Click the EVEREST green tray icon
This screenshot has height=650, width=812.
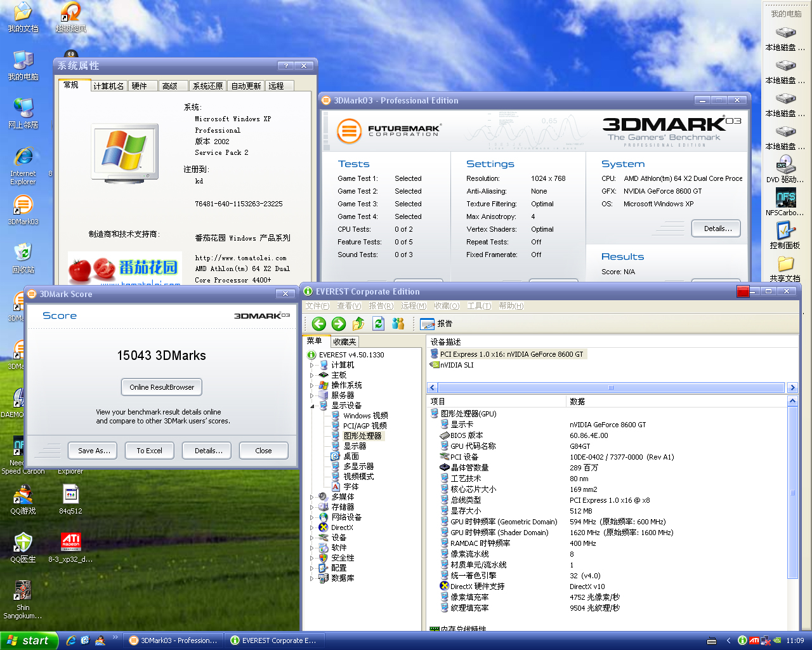pos(742,640)
